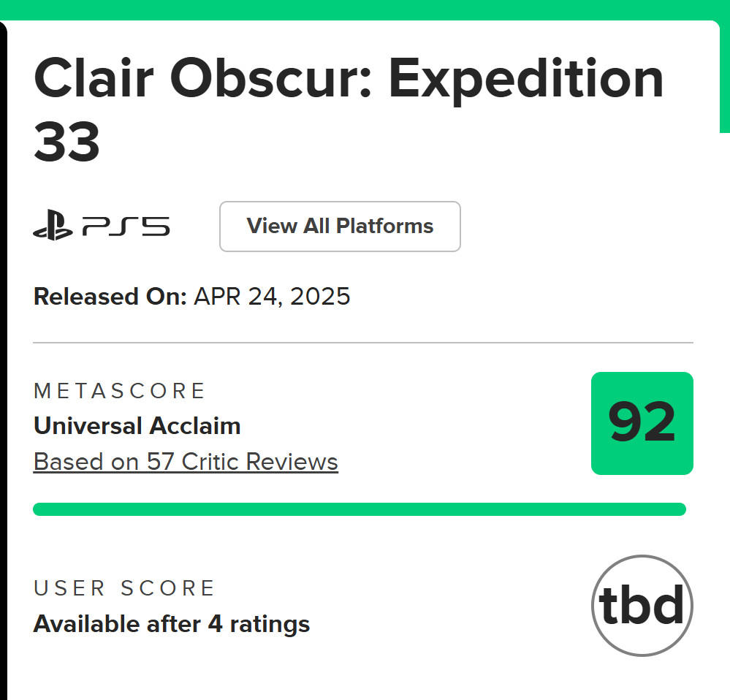The width and height of the screenshot is (730, 700).
Task: Click the black strip on the left edge
Action: [x=3, y=365]
